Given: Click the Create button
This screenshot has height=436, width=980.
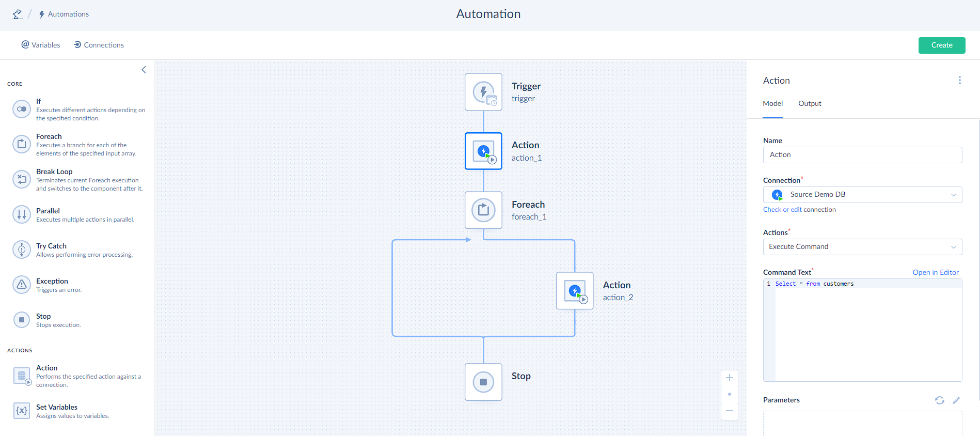Looking at the screenshot, I should click(x=942, y=45).
